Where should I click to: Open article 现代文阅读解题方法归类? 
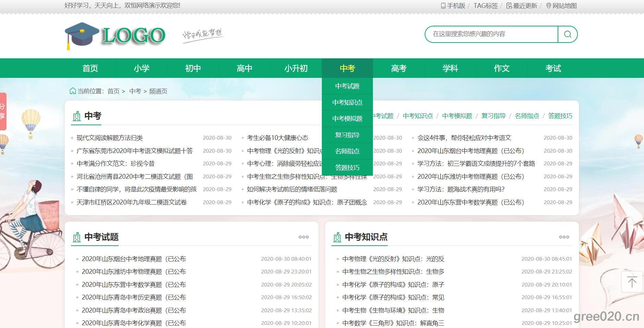tap(110, 138)
